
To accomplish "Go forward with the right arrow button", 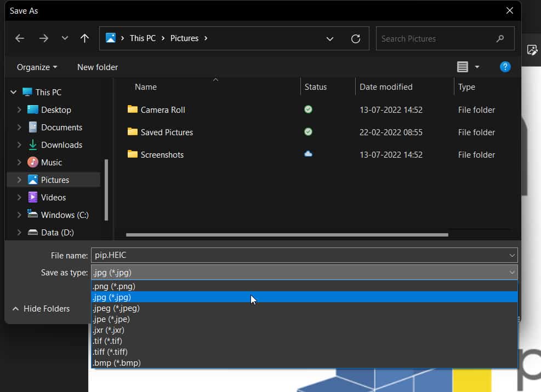I will [x=44, y=38].
